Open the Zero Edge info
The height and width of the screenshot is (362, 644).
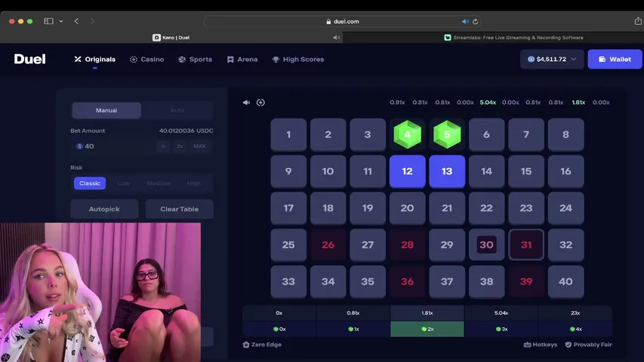(x=262, y=345)
